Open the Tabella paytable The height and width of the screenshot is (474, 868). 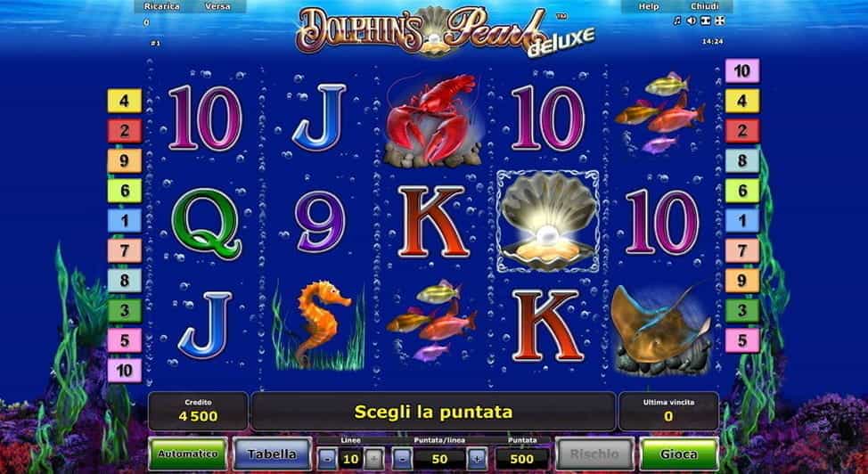point(272,454)
